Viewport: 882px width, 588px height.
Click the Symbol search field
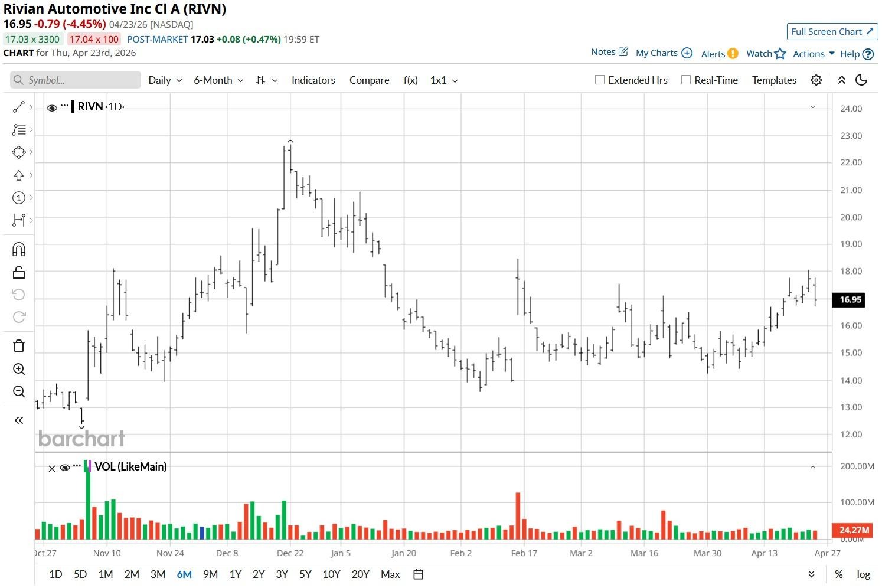(x=76, y=80)
